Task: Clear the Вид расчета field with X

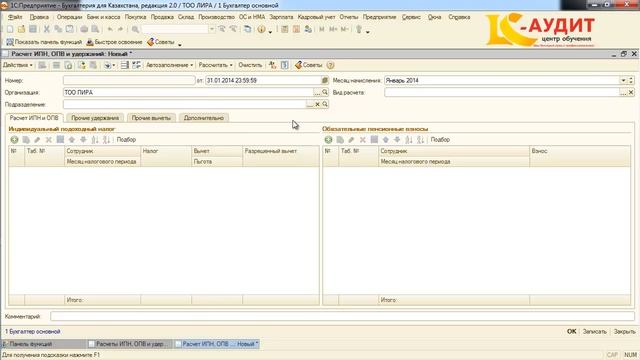Action: coord(631,93)
